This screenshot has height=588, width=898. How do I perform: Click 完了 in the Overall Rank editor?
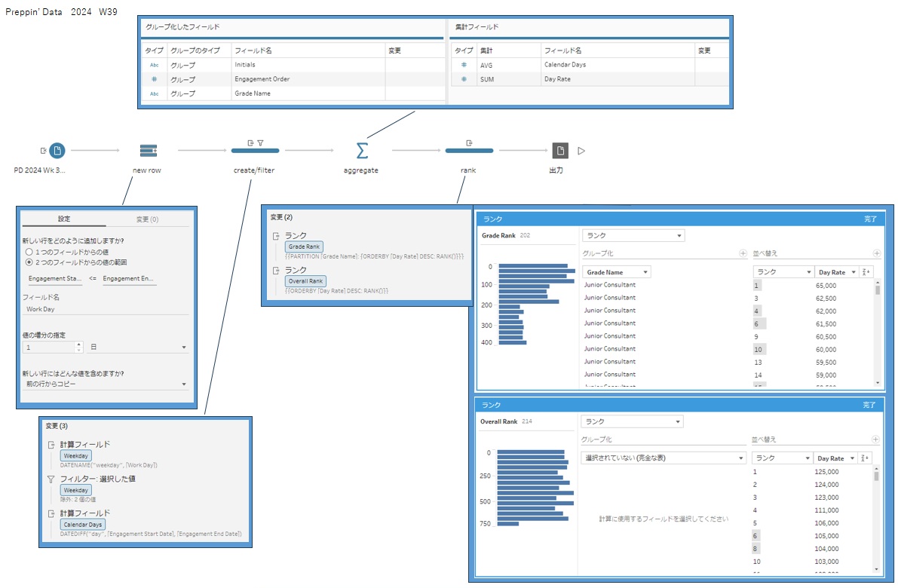[x=869, y=405]
